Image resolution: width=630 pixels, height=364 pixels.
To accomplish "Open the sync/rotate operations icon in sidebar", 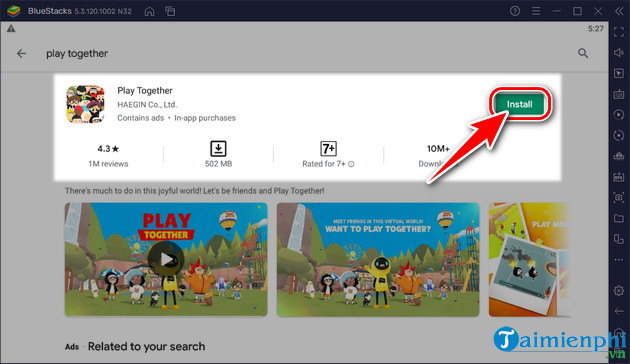I will click(x=619, y=135).
